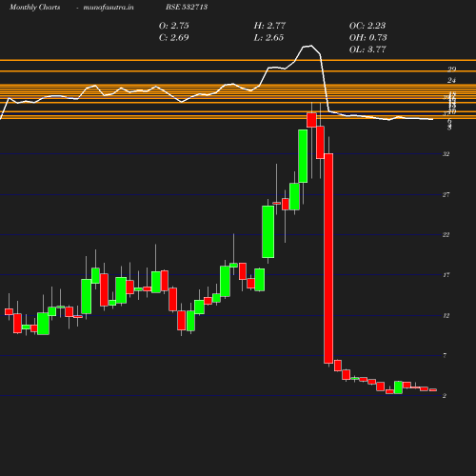The width and height of the screenshot is (476, 476).
Task: Click the price axis label 32
Action: (x=446, y=154)
